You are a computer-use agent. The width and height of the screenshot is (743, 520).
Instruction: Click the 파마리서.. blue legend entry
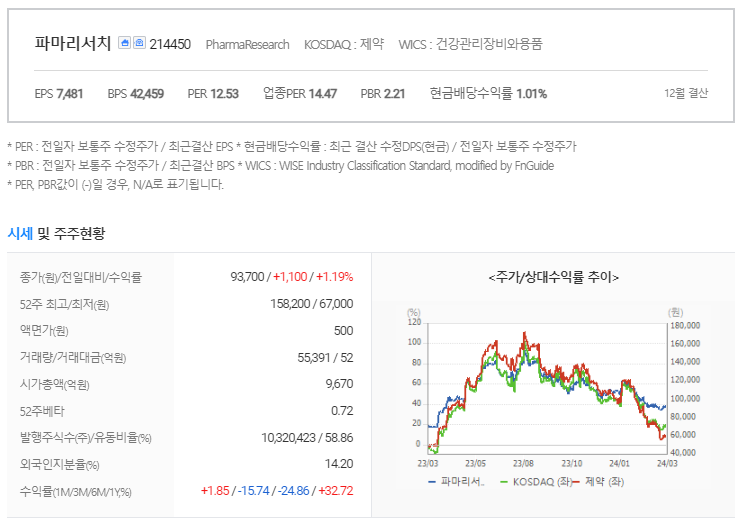456,482
